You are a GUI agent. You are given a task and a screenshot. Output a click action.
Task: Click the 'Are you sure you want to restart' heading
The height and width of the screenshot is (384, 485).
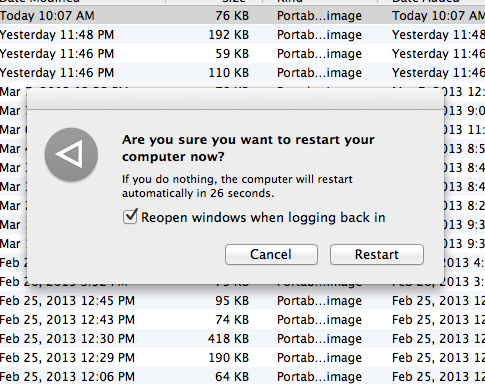tap(248, 148)
